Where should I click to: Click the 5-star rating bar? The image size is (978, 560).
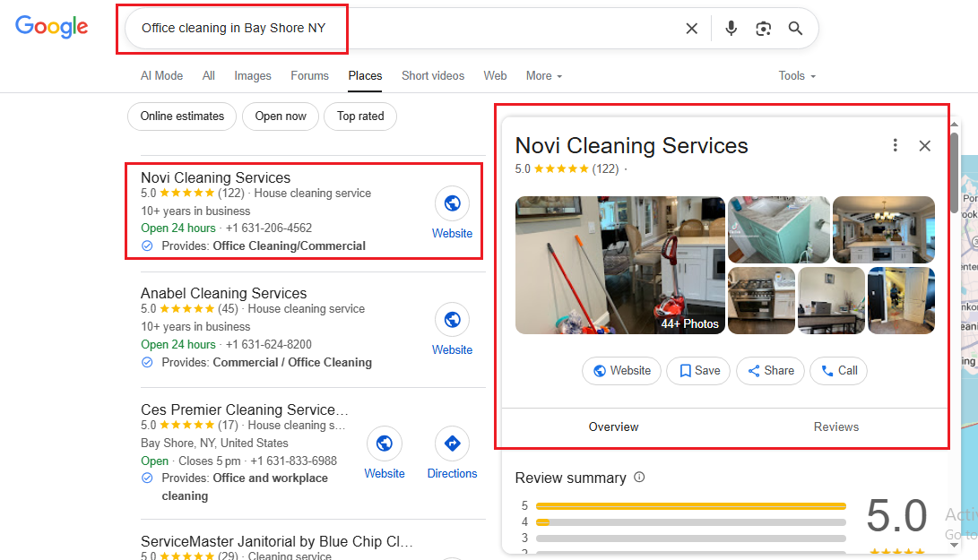(x=690, y=506)
